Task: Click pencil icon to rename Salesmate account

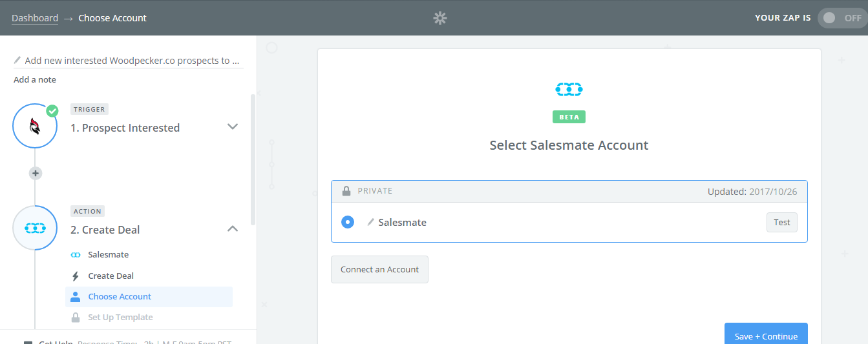Action: (371, 222)
